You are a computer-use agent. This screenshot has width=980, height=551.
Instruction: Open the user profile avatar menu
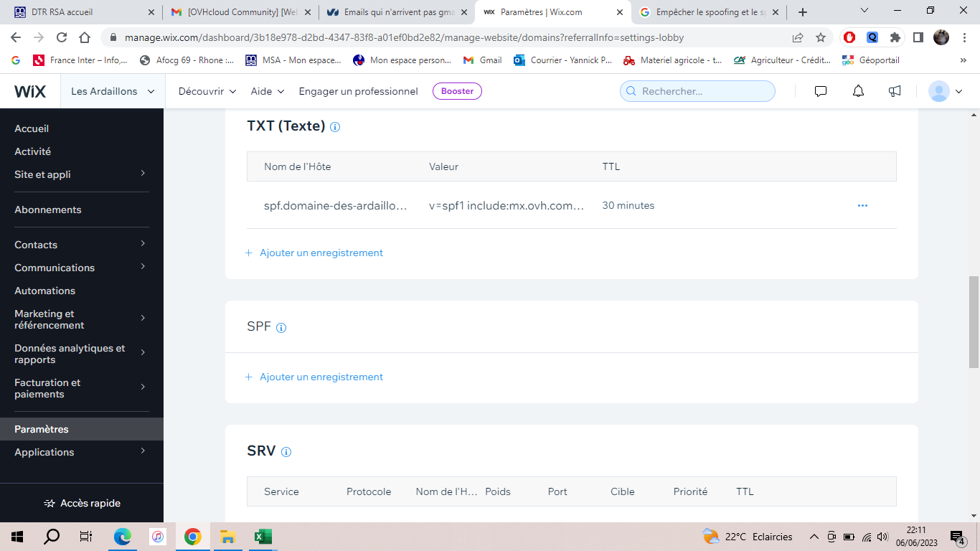pyautogui.click(x=945, y=91)
